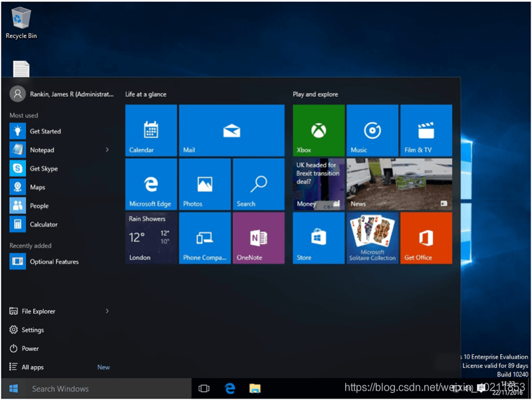Launch Calculator from Most used list
This screenshot has height=400, width=532.
pyautogui.click(x=61, y=225)
